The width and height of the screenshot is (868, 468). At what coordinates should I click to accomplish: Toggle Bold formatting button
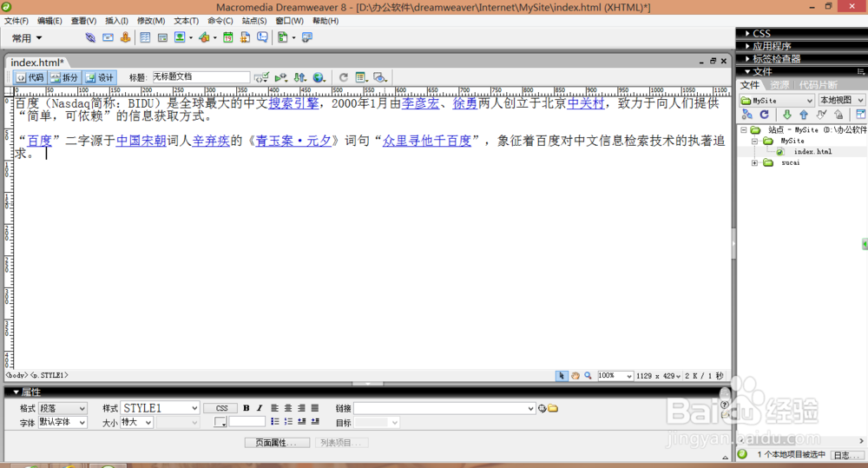point(247,408)
